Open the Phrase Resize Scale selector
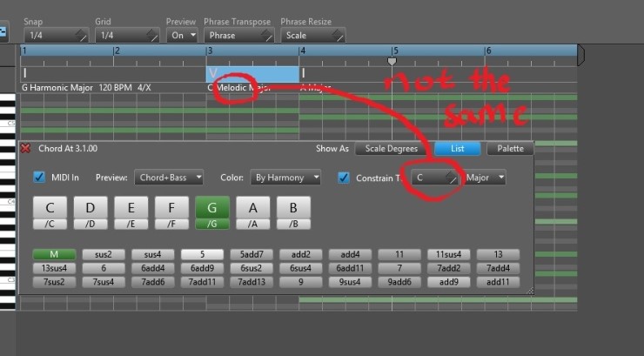The image size is (644, 356). (x=313, y=36)
